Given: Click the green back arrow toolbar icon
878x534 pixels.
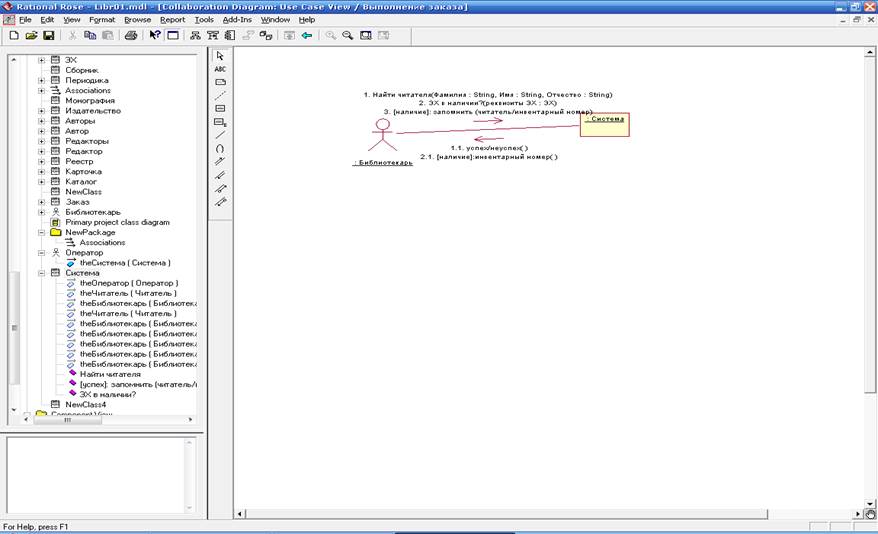Looking at the screenshot, I should point(306,35).
